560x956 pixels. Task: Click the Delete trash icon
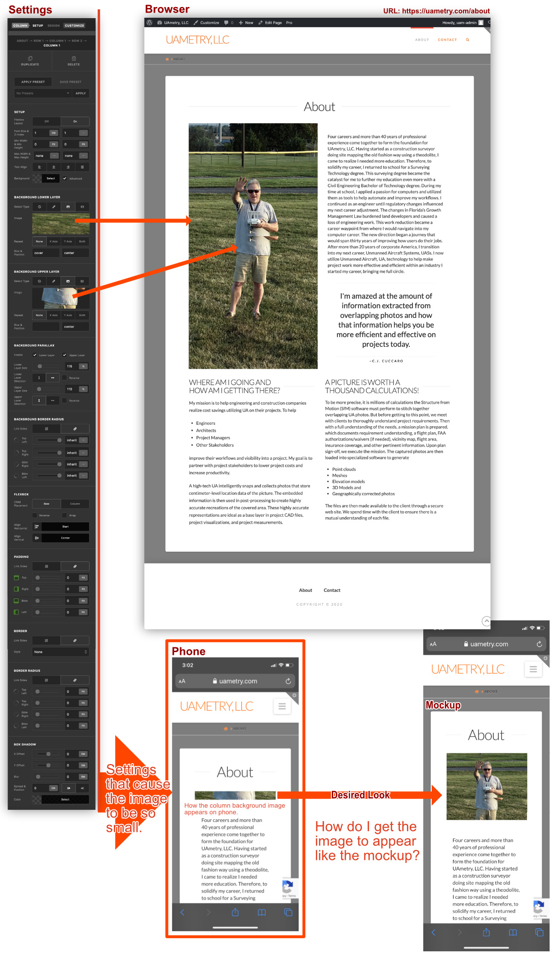pos(74,58)
